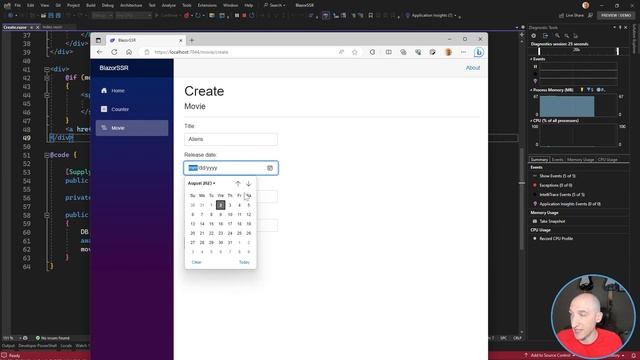Open a new browser tab

coord(192,40)
